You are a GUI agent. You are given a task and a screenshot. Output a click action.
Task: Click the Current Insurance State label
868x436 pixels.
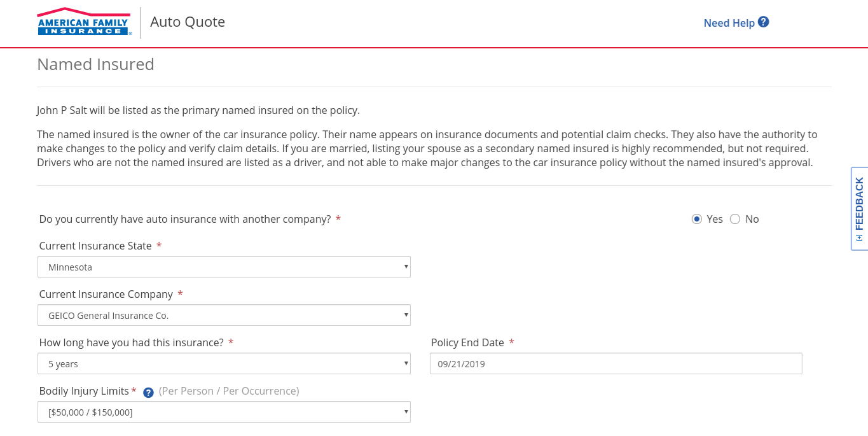[x=95, y=246]
